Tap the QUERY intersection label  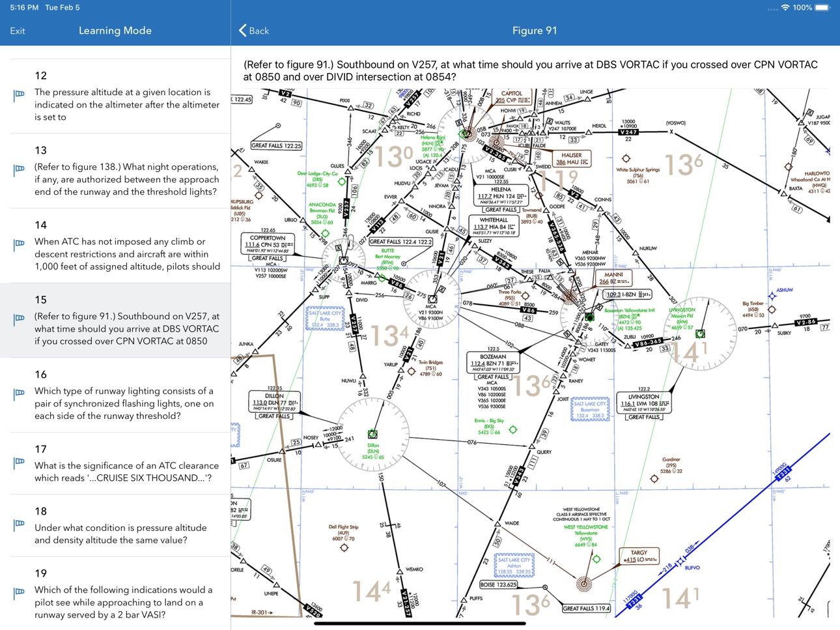[x=544, y=451]
